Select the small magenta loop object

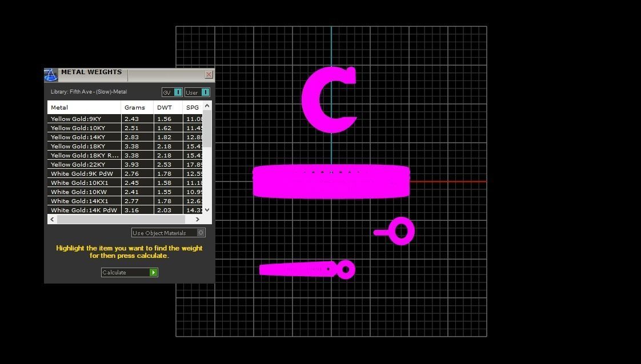click(395, 232)
